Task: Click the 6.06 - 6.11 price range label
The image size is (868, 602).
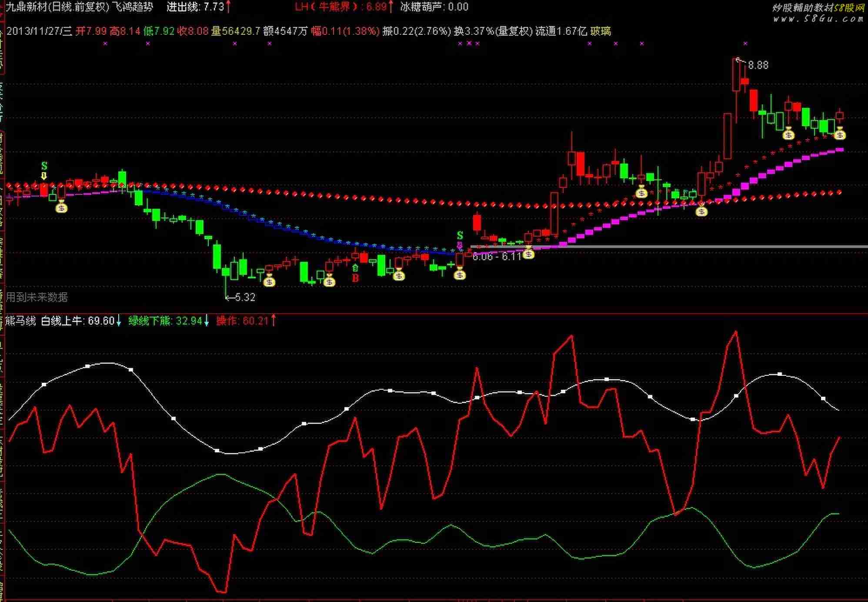Action: tap(496, 257)
